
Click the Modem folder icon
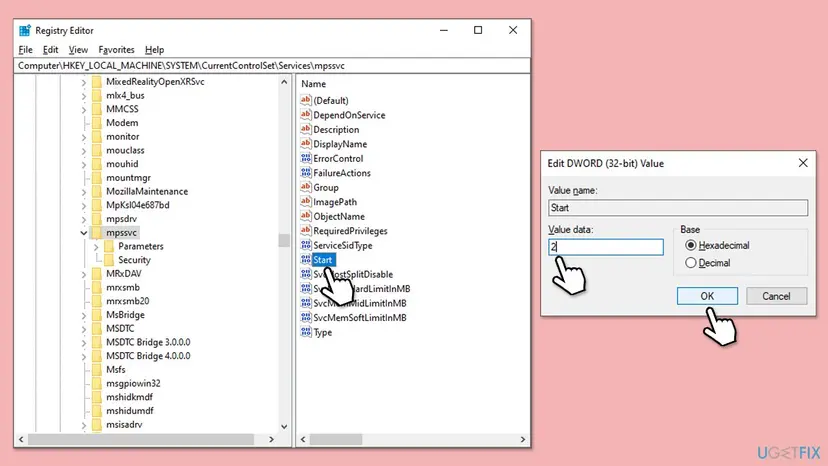97,123
